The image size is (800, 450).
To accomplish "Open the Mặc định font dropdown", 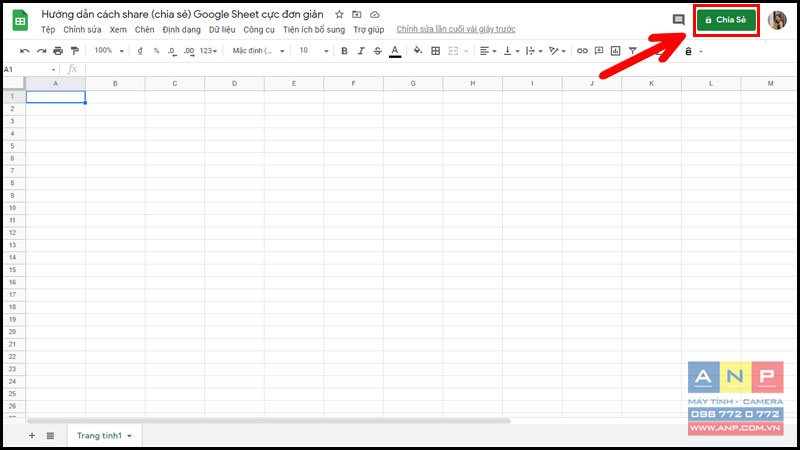I will click(x=258, y=51).
